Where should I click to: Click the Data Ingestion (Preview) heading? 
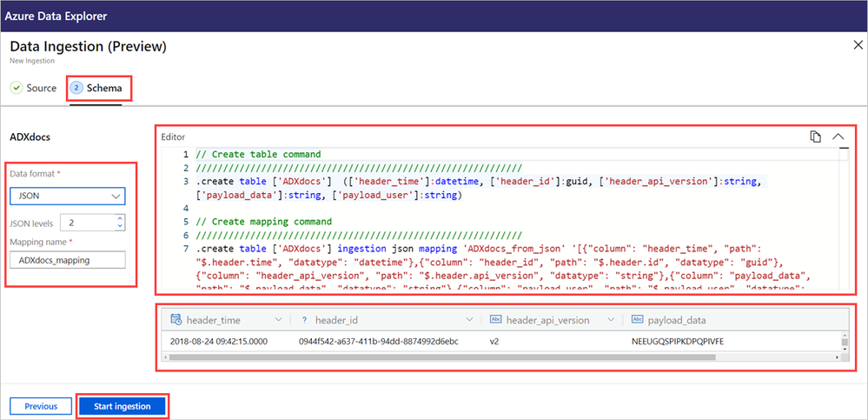[88, 47]
